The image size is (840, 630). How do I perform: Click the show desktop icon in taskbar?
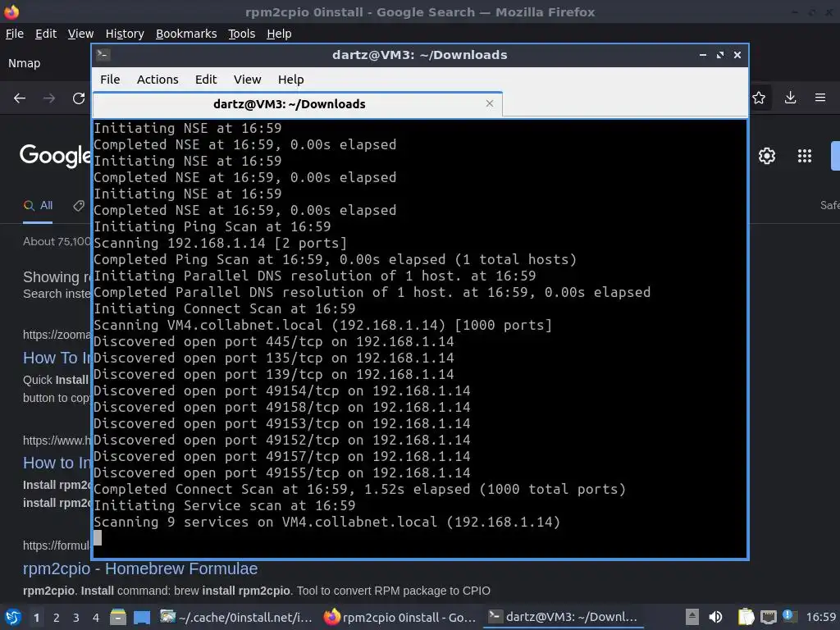[x=142, y=617]
